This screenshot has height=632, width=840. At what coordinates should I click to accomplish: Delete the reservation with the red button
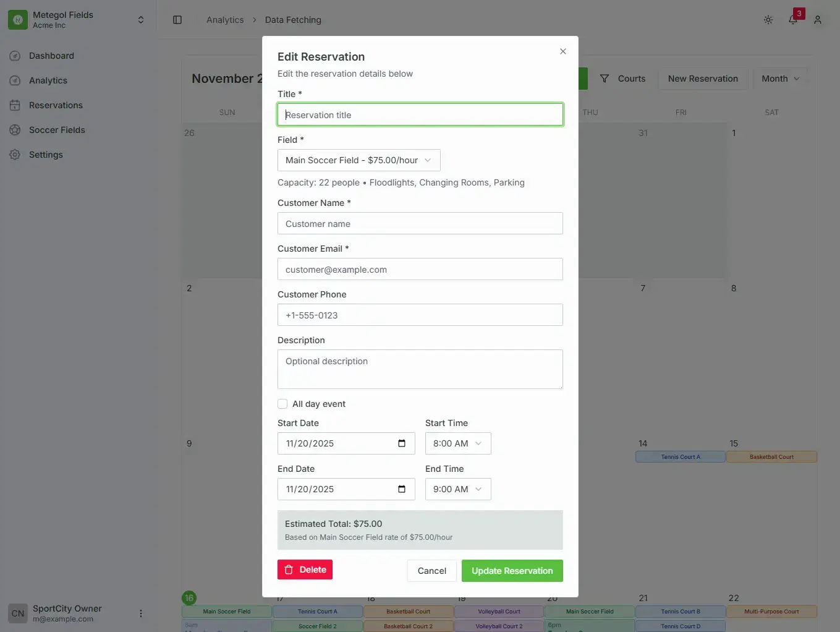[x=305, y=569]
